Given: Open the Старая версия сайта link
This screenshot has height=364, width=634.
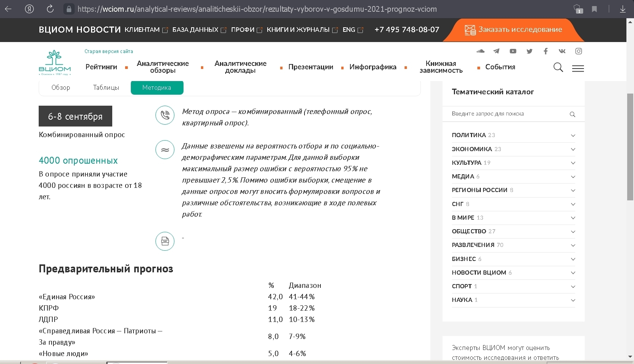Looking at the screenshot, I should (108, 51).
